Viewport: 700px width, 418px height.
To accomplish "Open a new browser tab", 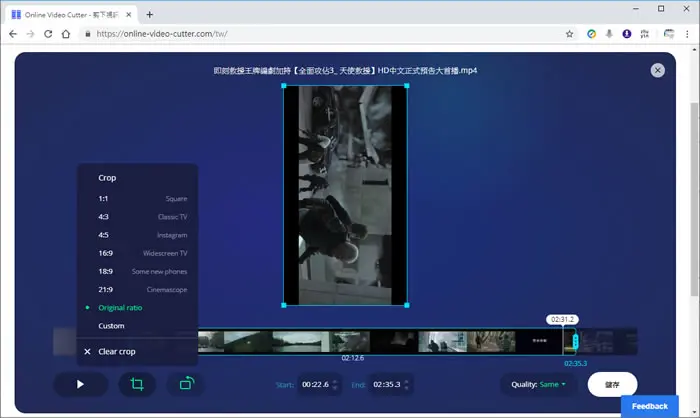I will 150,15.
